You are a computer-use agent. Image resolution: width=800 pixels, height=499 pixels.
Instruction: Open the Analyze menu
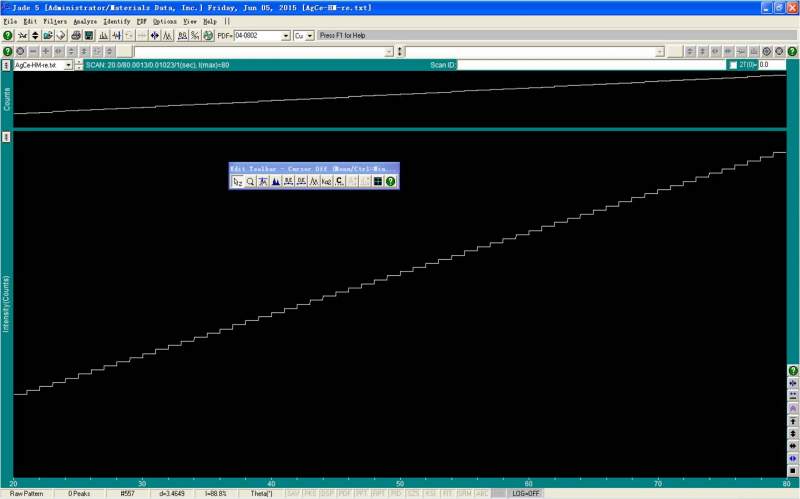pyautogui.click(x=85, y=21)
